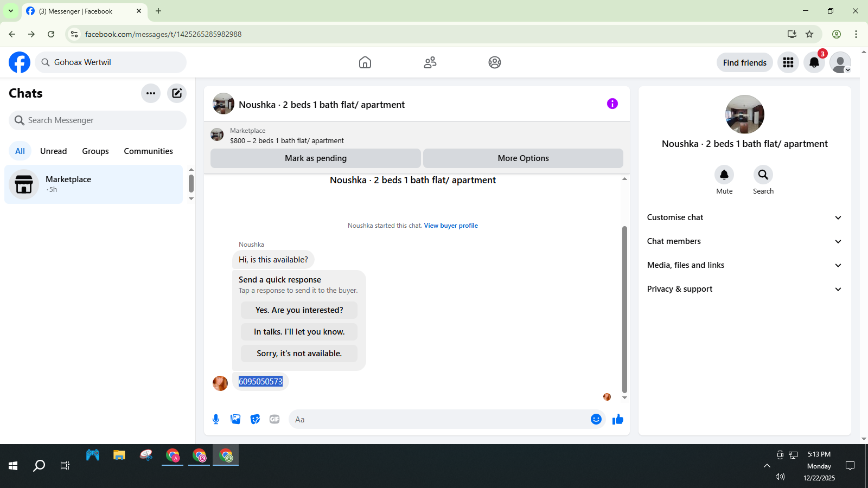Open a new browser tab
This screenshot has width=868, height=488.
[158, 11]
